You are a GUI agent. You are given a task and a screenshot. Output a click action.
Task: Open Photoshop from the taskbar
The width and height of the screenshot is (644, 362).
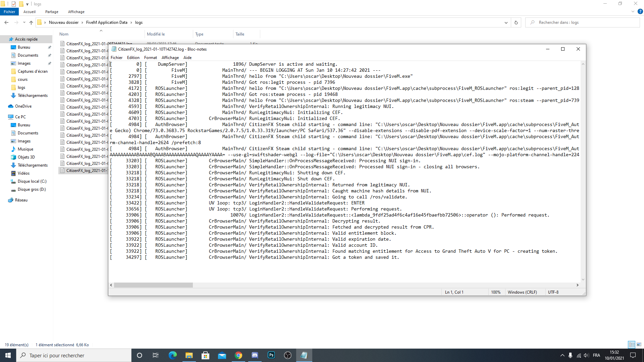point(271,355)
